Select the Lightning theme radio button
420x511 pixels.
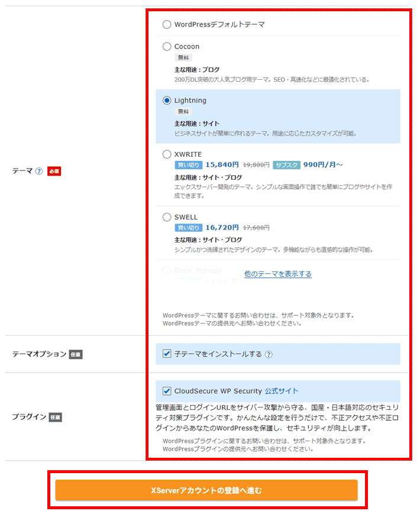pyautogui.click(x=167, y=101)
